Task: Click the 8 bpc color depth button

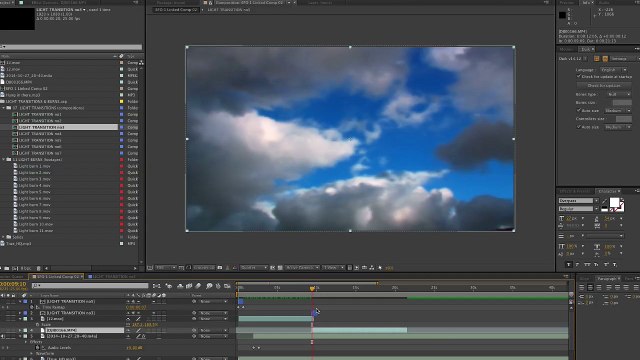Action: 26,268
